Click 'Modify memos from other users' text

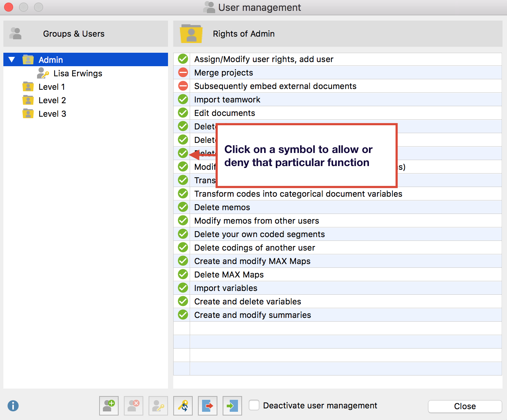click(x=257, y=221)
